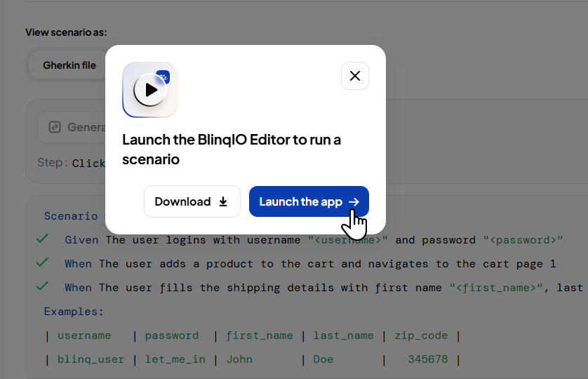The height and width of the screenshot is (379, 588).
Task: Click the 'View scenario as:' label
Action: click(x=66, y=32)
